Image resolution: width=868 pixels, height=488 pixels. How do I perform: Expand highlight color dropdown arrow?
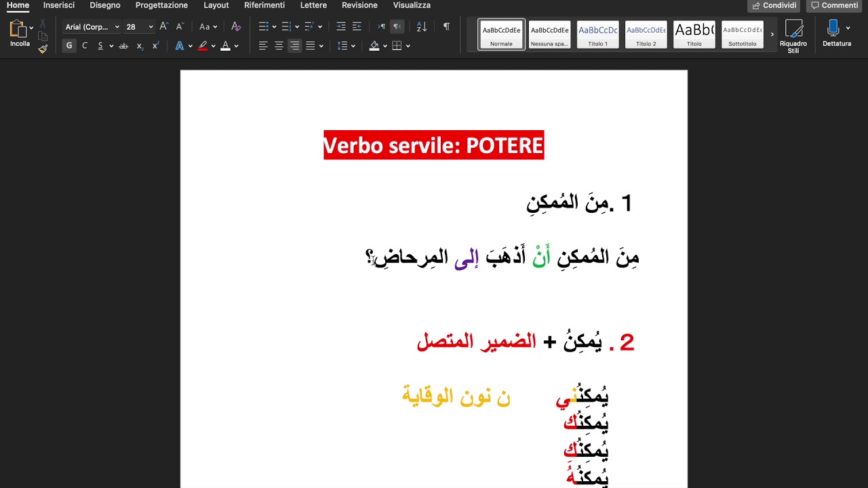(x=213, y=46)
